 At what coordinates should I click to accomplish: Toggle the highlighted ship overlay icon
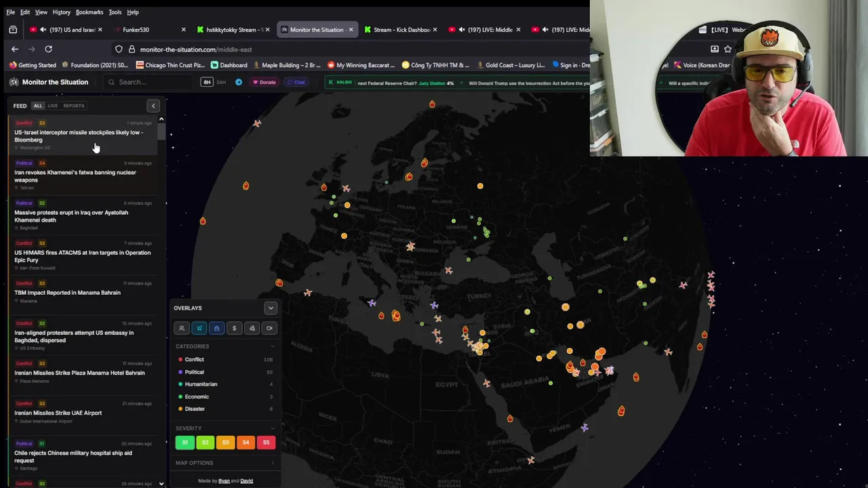tap(217, 328)
